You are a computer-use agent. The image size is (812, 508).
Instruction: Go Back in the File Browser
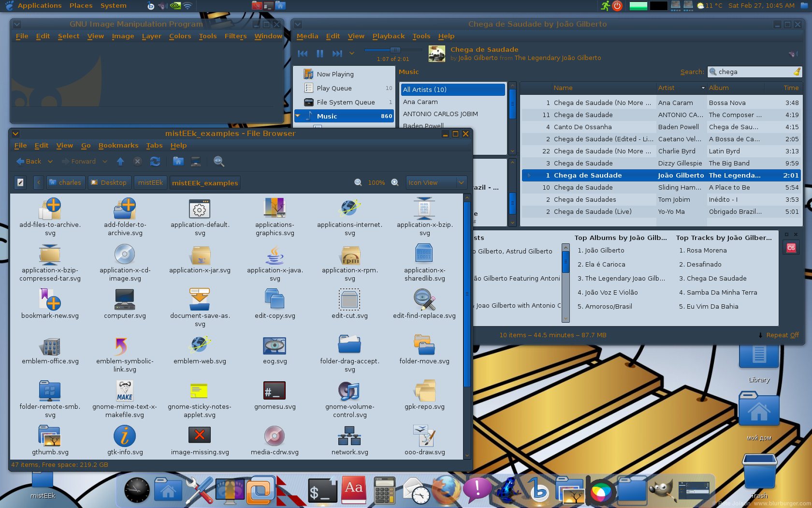[x=29, y=161]
